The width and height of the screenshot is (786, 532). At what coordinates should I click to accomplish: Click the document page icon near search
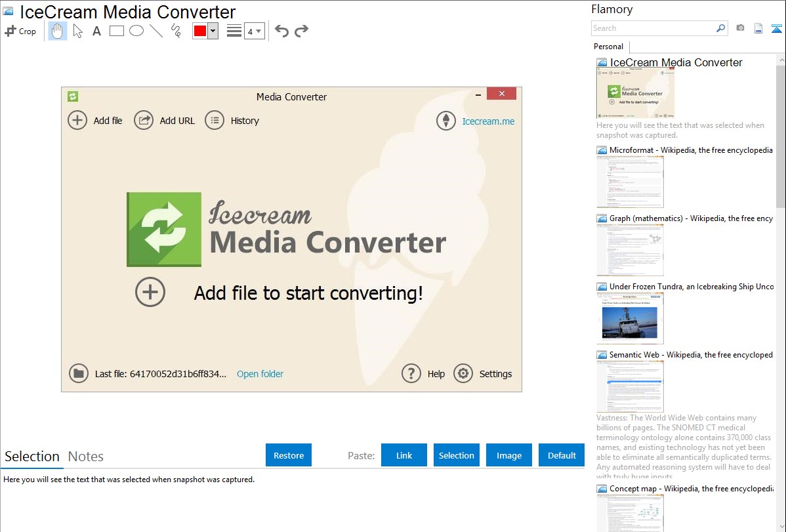pos(758,28)
